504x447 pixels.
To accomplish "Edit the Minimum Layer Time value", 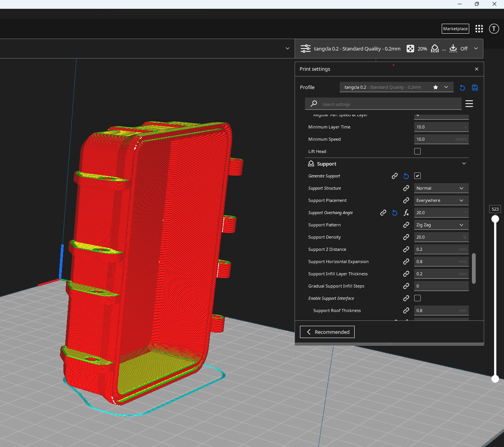I will 441,127.
